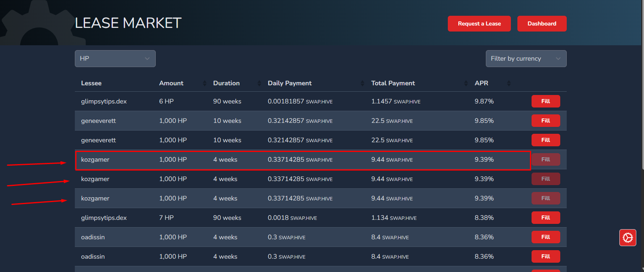This screenshot has width=644, height=272.
Task: Select kozgamer name in the highlighted row
Action: pos(95,160)
